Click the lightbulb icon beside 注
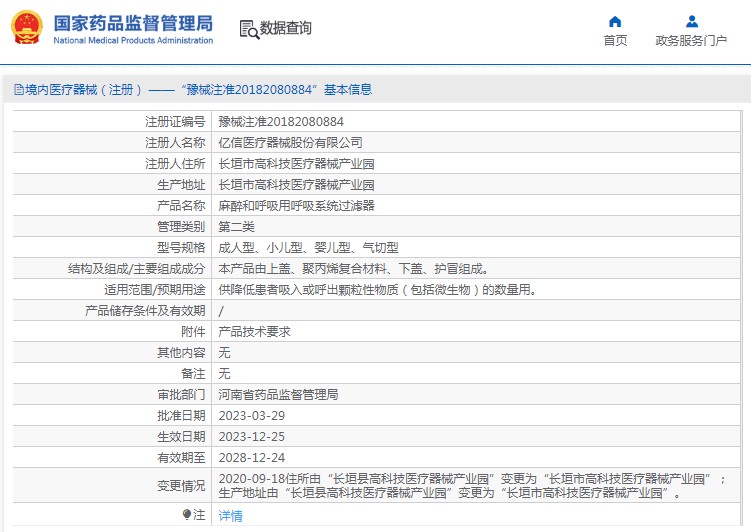The width and height of the screenshot is (751, 532). click(187, 515)
